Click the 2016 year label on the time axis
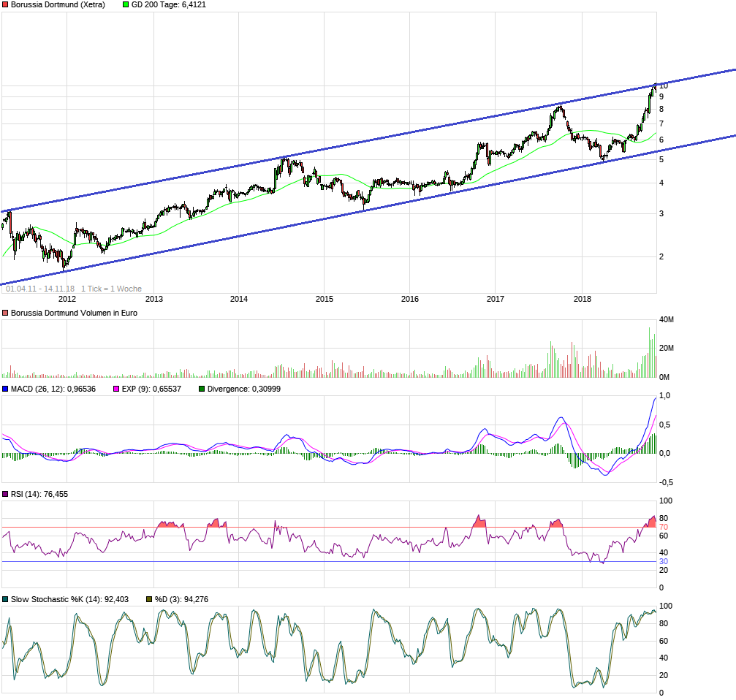Viewport: 736px width, 700px height. pos(410,299)
